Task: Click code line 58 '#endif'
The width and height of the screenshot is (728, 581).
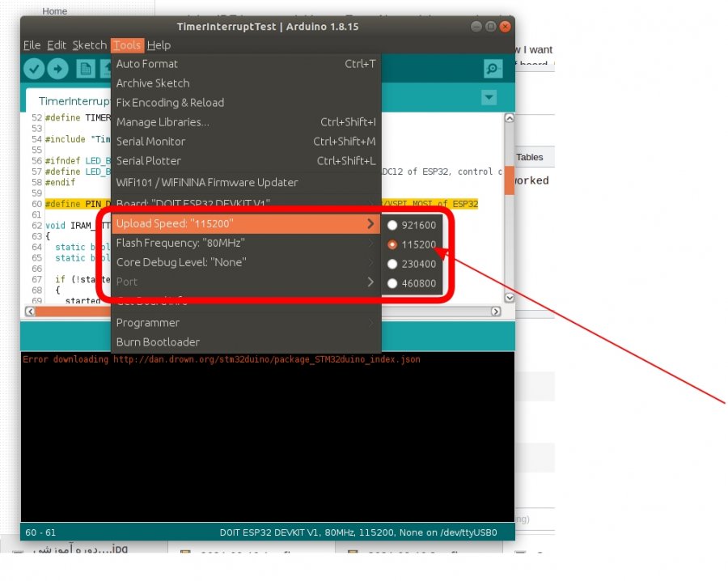Action: [x=60, y=183]
